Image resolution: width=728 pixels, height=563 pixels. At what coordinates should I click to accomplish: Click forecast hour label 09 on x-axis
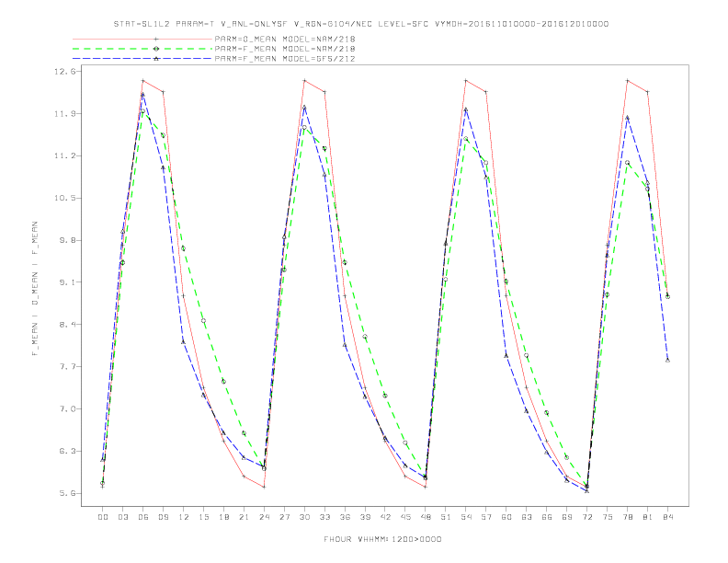(x=164, y=517)
